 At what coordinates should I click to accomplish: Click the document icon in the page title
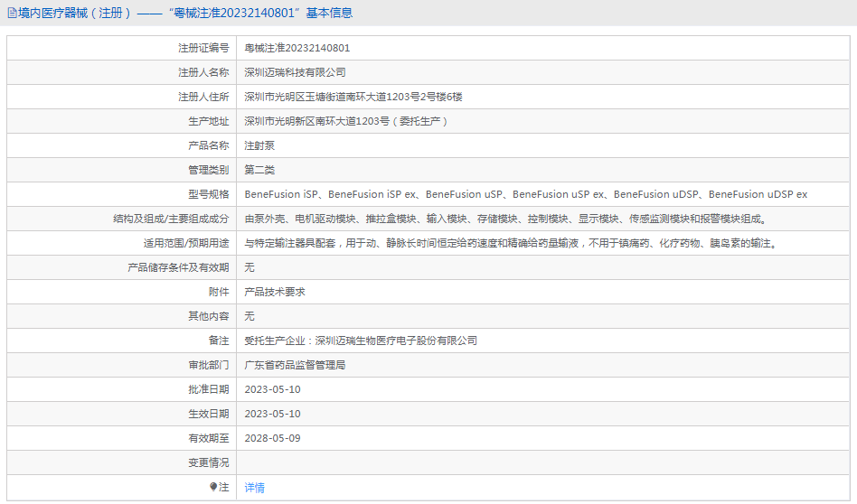point(12,14)
